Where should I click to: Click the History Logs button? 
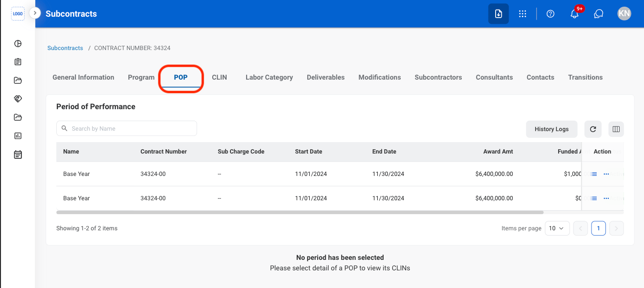pyautogui.click(x=551, y=129)
